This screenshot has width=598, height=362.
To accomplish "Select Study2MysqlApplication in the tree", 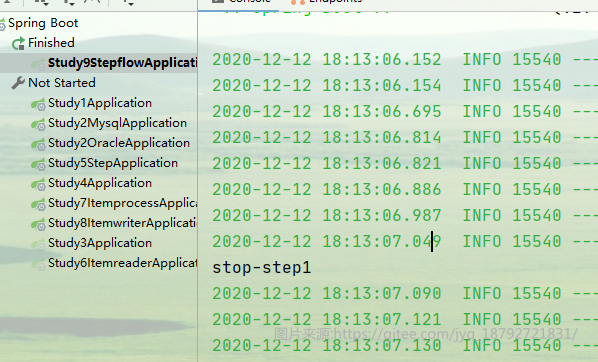I will 117,123.
